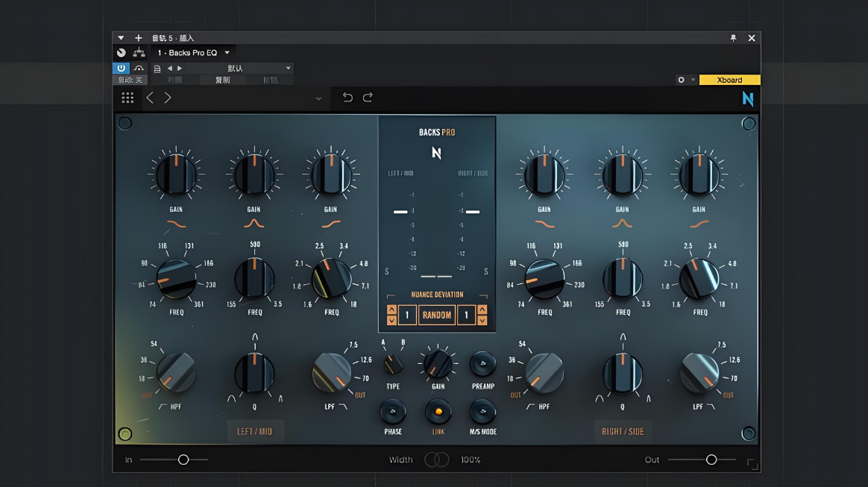Screen dimensions: 868x487
Task: Select the right bell curve icon
Action: pyautogui.click(x=622, y=223)
